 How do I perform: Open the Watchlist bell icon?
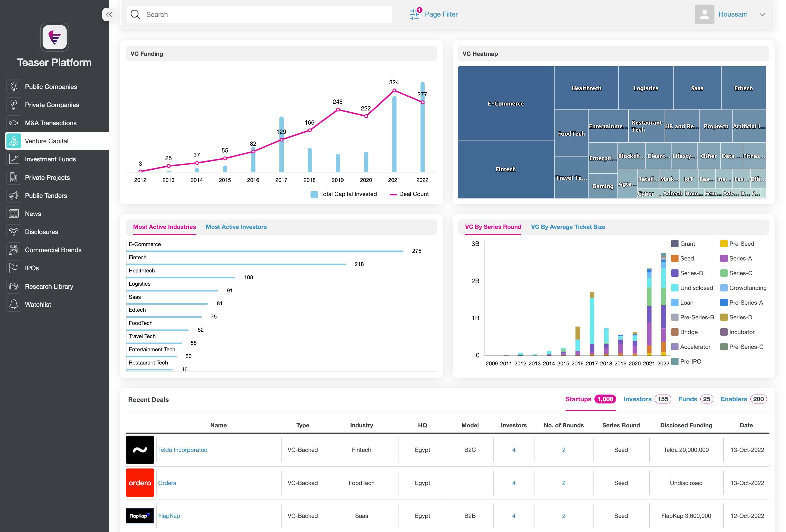click(14, 305)
